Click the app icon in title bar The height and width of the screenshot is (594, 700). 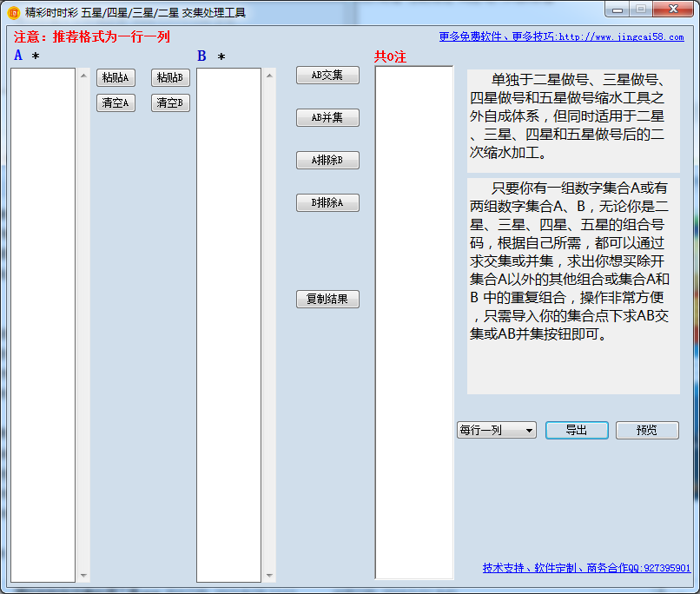(x=13, y=12)
